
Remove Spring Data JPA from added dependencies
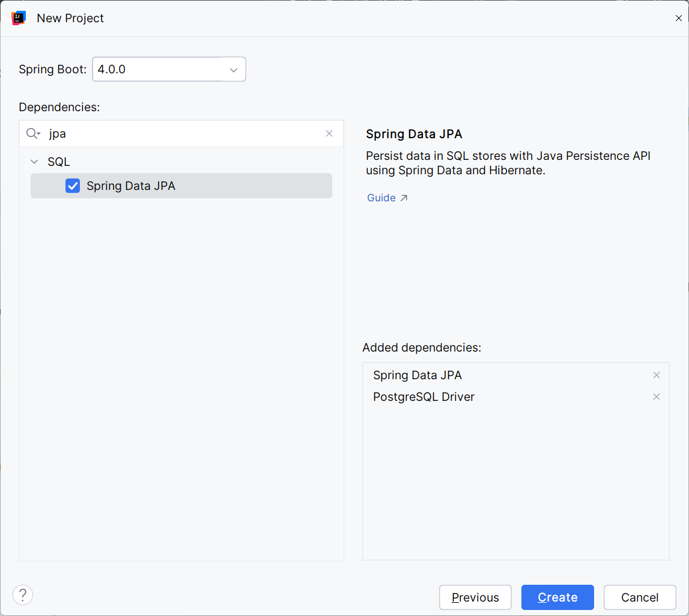click(x=656, y=375)
